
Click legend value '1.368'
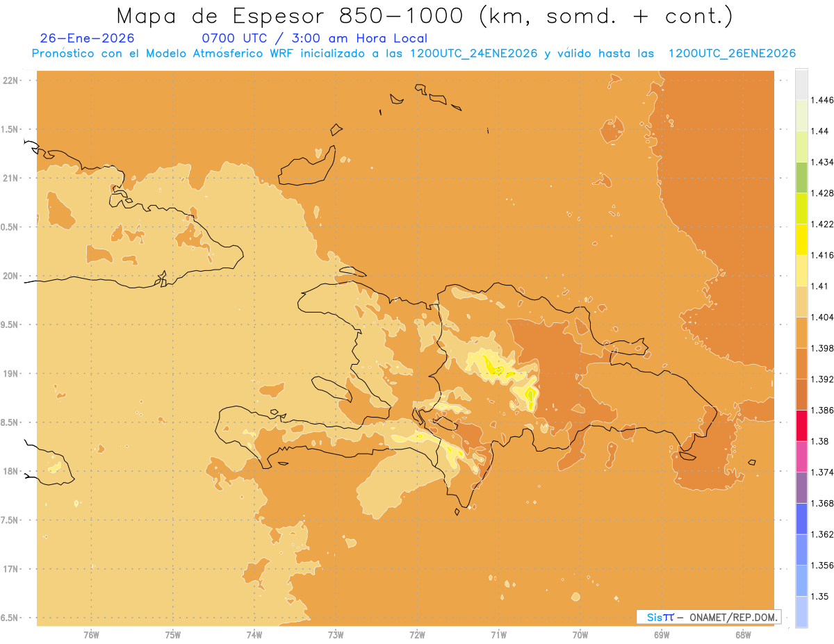point(821,503)
